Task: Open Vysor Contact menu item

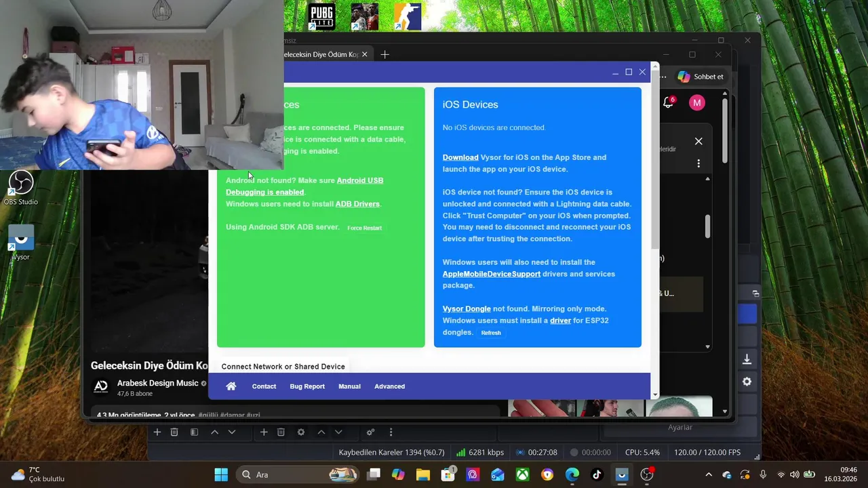Action: pyautogui.click(x=264, y=386)
